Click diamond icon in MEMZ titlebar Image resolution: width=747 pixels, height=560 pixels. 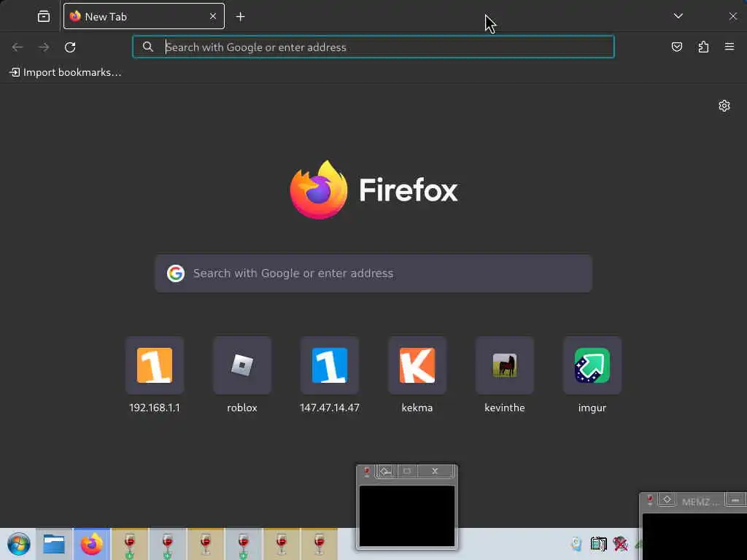pos(667,499)
